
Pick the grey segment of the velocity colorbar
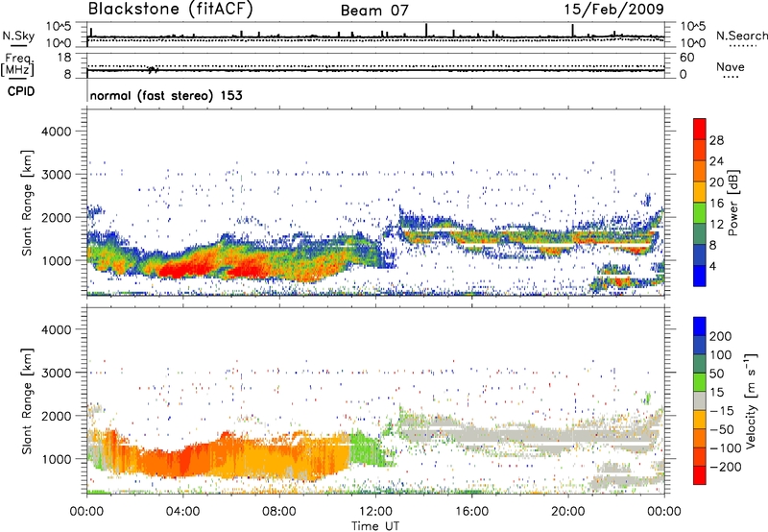click(x=700, y=401)
